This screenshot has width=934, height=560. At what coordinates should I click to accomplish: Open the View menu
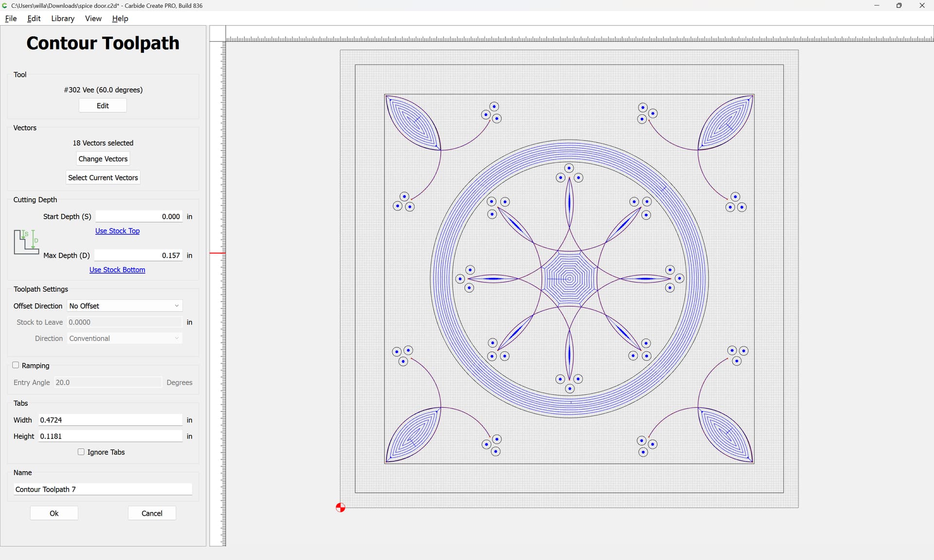pos(93,18)
